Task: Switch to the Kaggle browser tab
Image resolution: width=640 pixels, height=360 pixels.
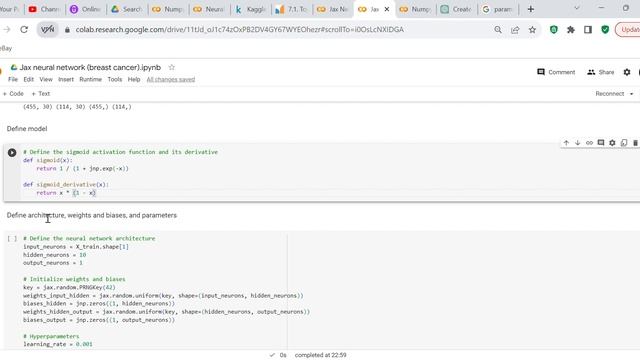Action: pyautogui.click(x=251, y=9)
